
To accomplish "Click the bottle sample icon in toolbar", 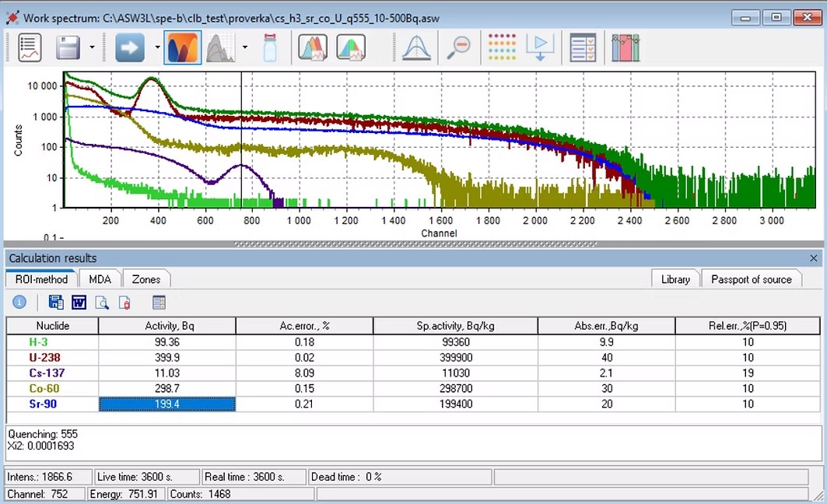I will coord(270,48).
